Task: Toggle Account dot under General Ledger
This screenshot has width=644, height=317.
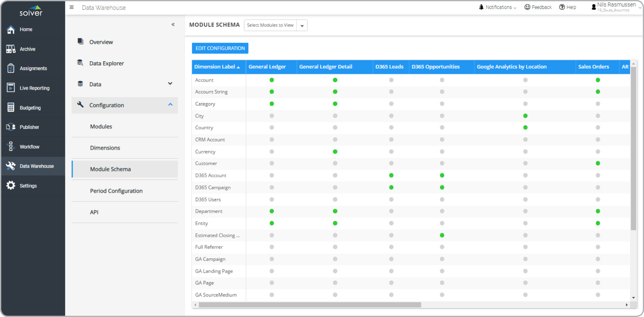Action: 272,80
